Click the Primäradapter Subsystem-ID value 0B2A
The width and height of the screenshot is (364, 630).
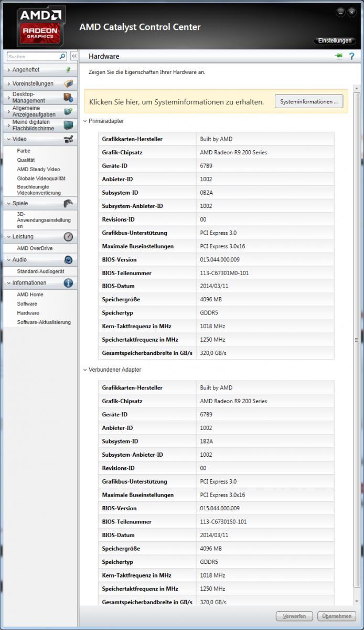pos(207,193)
